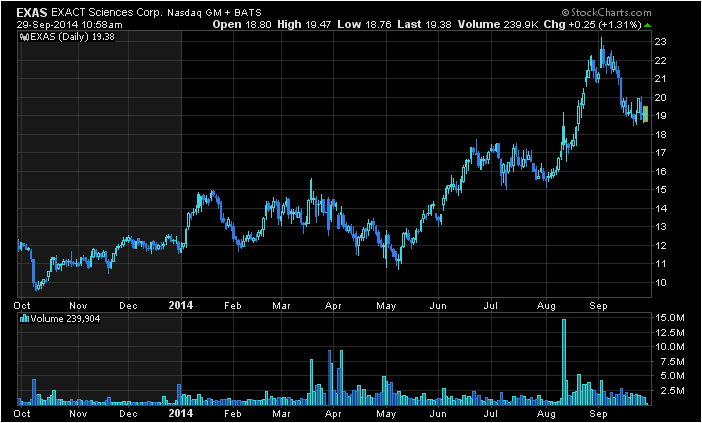Screen dimensions: 702x423
Task: Click the Open 18.80 value
Action: [242, 25]
